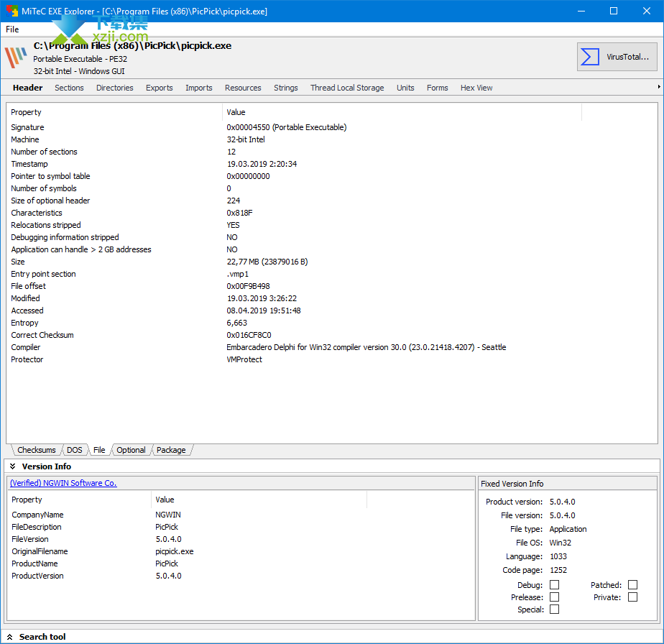
Task: Select the Correct Checksum row
Action: (x=331, y=335)
